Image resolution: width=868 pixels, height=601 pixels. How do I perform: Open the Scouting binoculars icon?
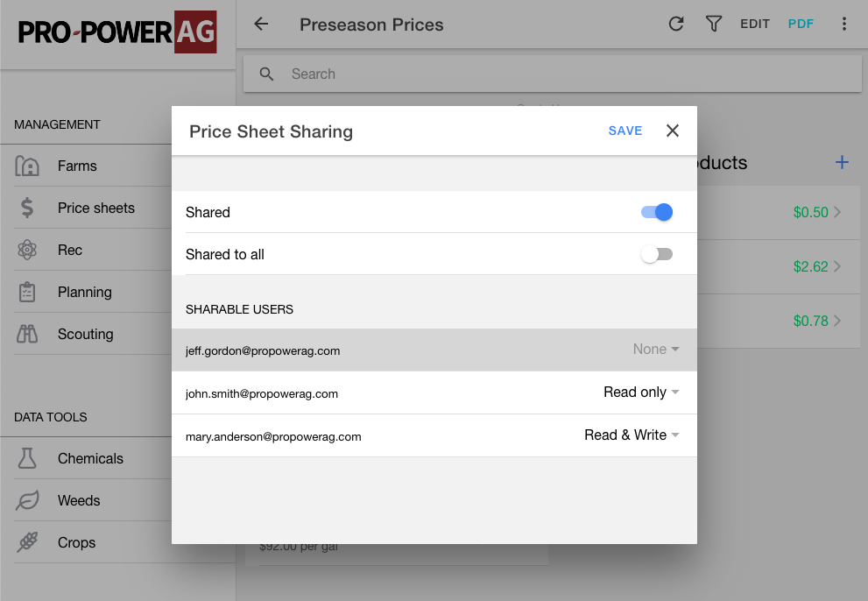tap(27, 334)
